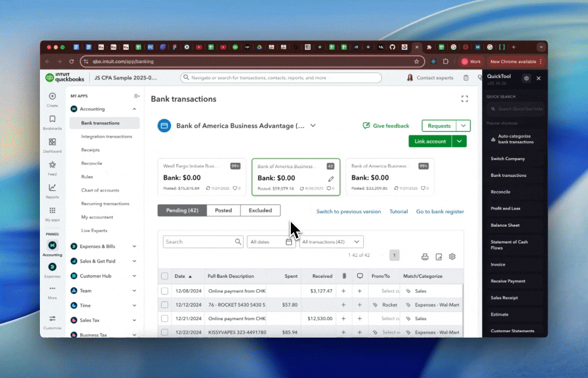Image resolution: width=588 pixels, height=378 pixels.
Task: Edit the Bank of America account with the pencil icon
Action: 332,178
